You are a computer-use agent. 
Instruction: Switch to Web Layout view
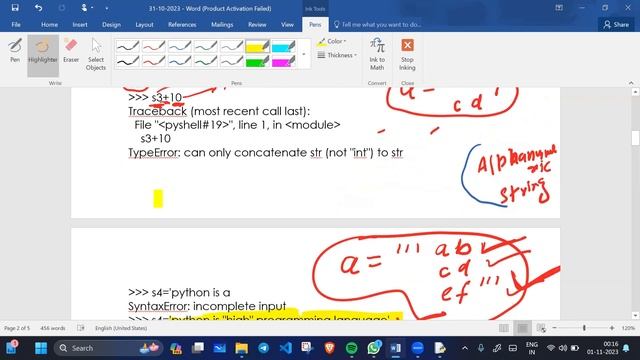tap(541, 328)
